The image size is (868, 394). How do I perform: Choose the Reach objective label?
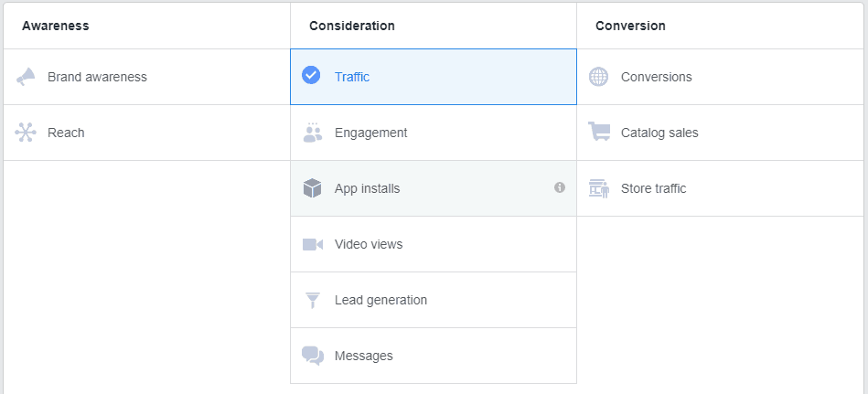pos(66,133)
